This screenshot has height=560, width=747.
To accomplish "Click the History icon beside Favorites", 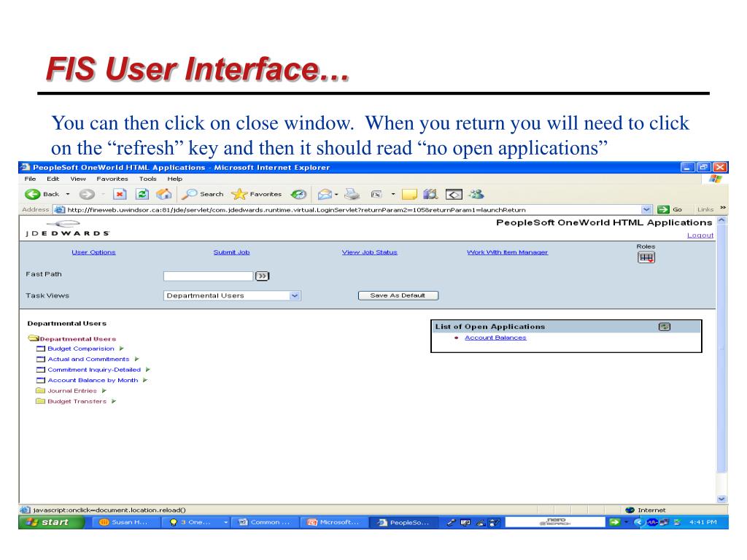I will click(x=298, y=194).
